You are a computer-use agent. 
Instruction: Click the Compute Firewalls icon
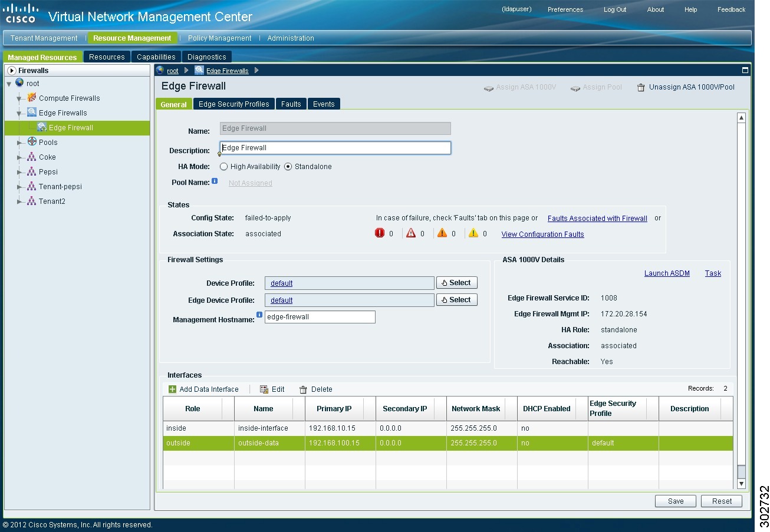(32, 98)
